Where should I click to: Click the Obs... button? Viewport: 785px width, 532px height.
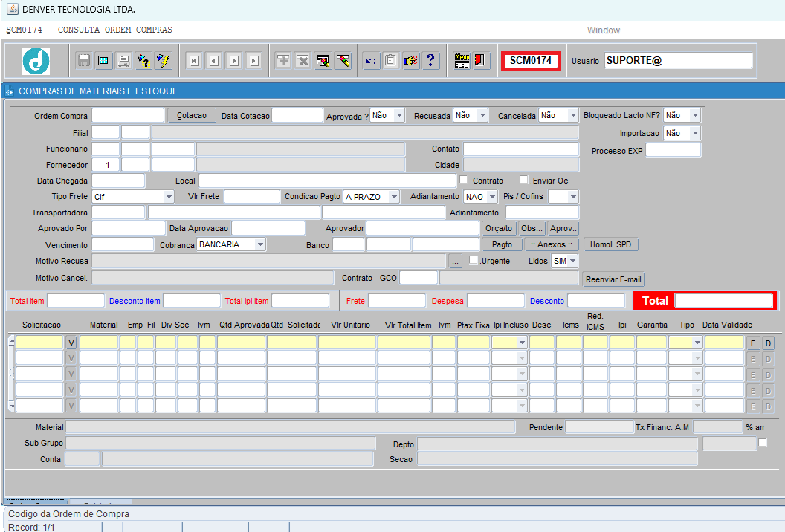[x=532, y=228]
